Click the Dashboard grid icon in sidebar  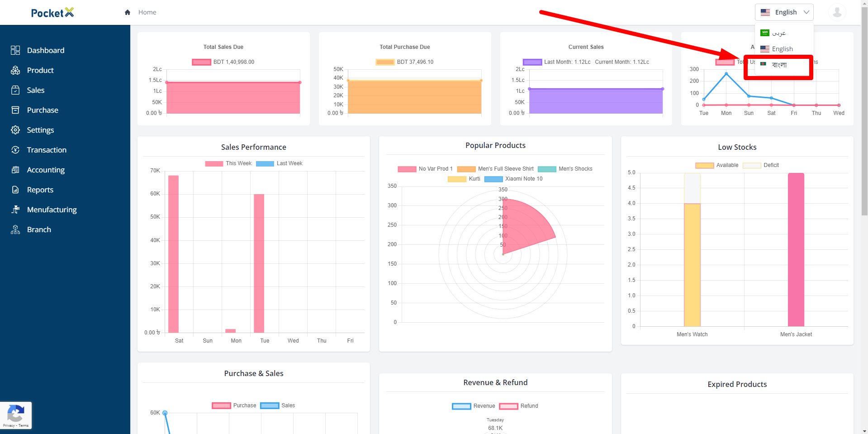[x=15, y=50]
